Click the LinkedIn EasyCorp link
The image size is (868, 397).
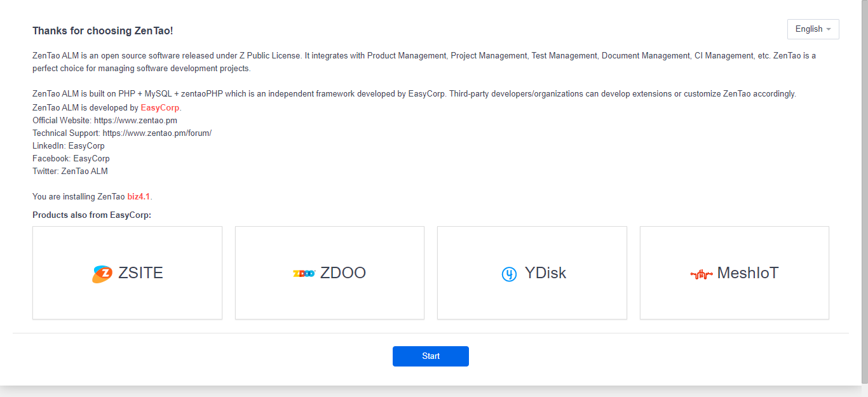pyautogui.click(x=86, y=146)
